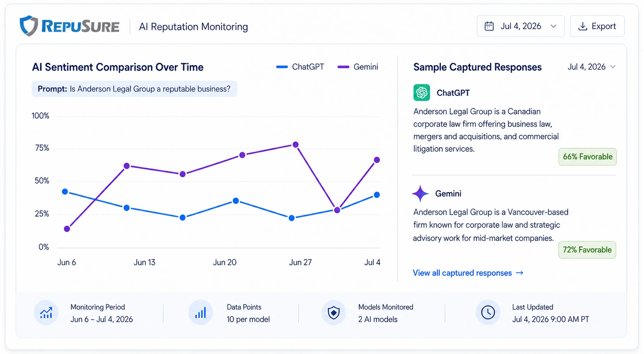Toggle ChatGPT series in chart legend

pyautogui.click(x=300, y=67)
